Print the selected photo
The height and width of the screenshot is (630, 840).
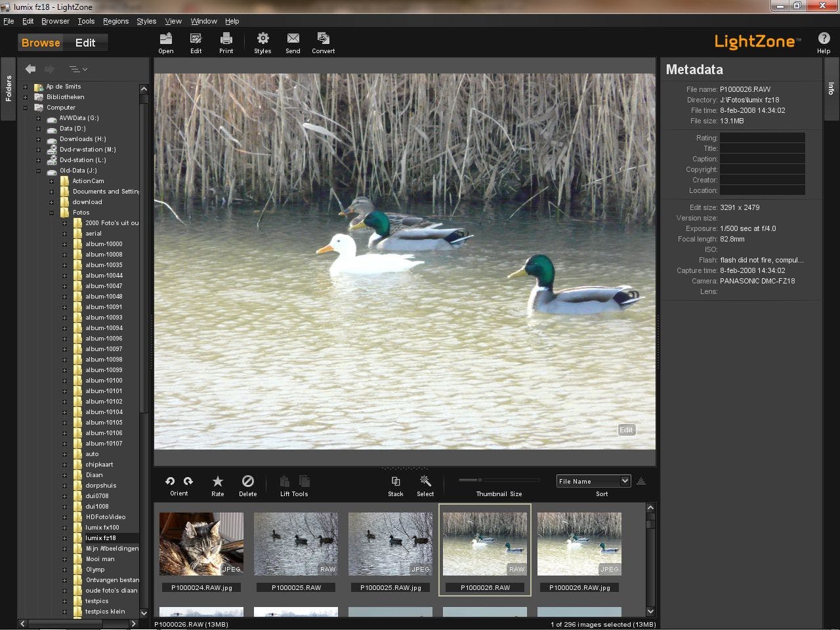coord(226,43)
